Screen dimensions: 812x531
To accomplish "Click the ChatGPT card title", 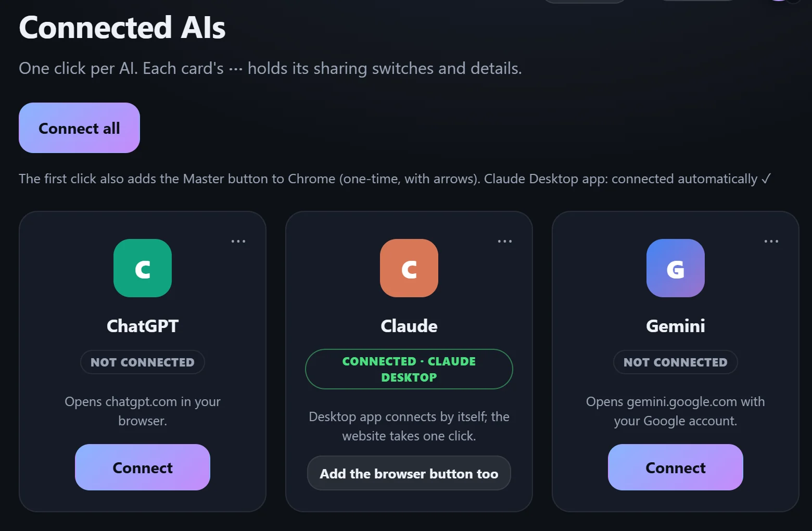I will (143, 326).
